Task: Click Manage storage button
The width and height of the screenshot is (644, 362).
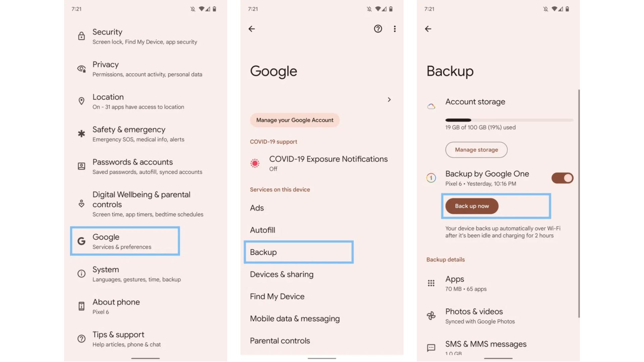Action: coord(476,149)
